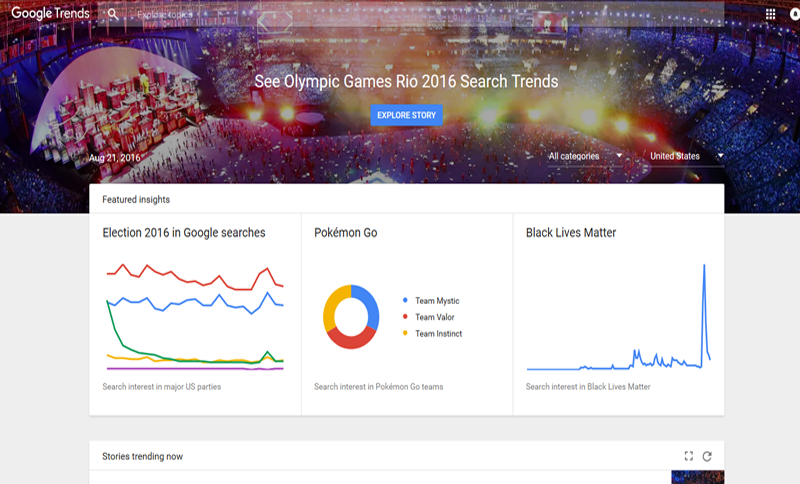
Task: Click the Pokémon Go teams donut chart
Action: pyautogui.click(x=351, y=316)
